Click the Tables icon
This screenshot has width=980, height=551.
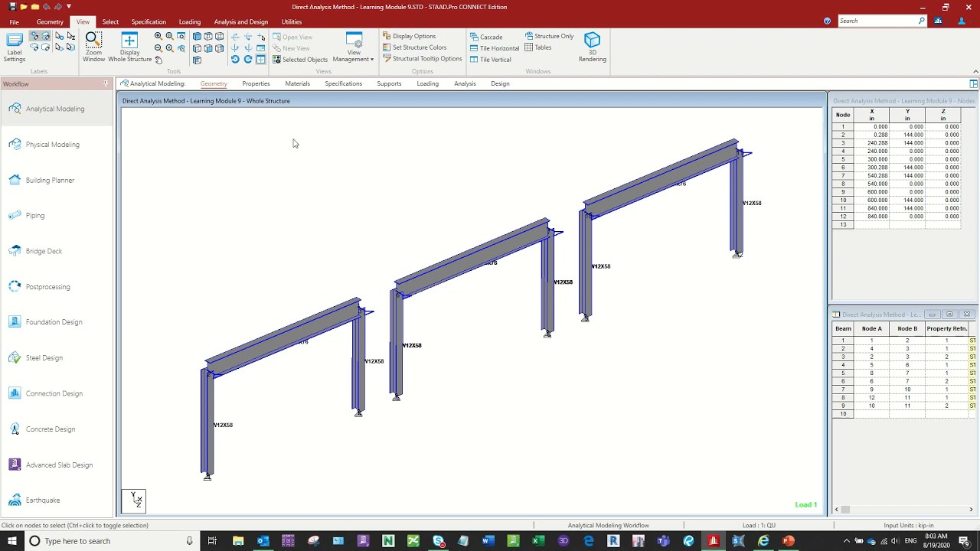click(x=529, y=47)
